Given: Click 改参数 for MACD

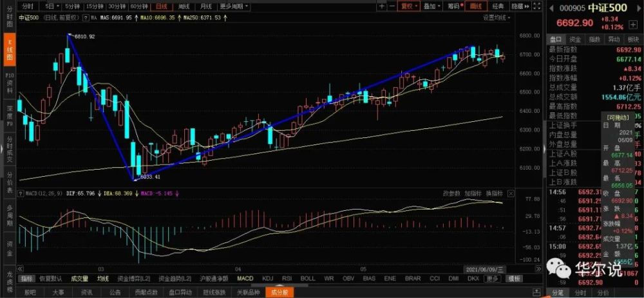Looking at the screenshot, I should (451, 193).
